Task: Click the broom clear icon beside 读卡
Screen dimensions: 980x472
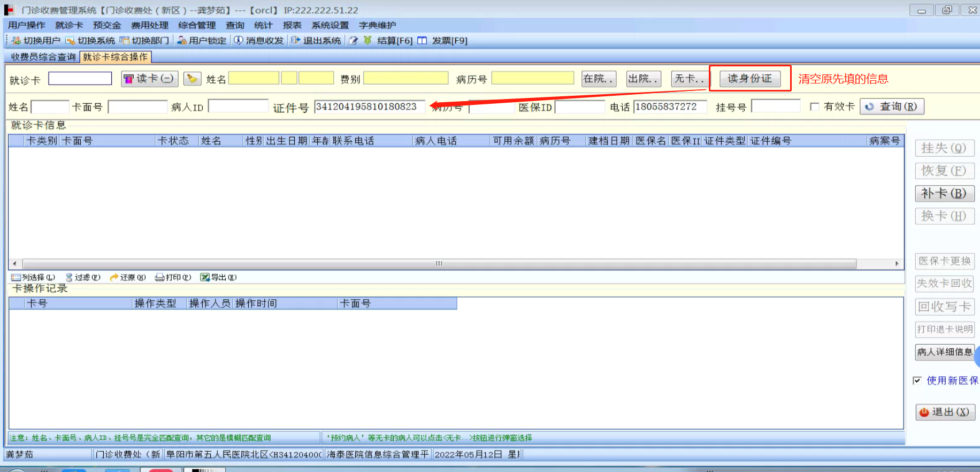Action: click(x=193, y=79)
